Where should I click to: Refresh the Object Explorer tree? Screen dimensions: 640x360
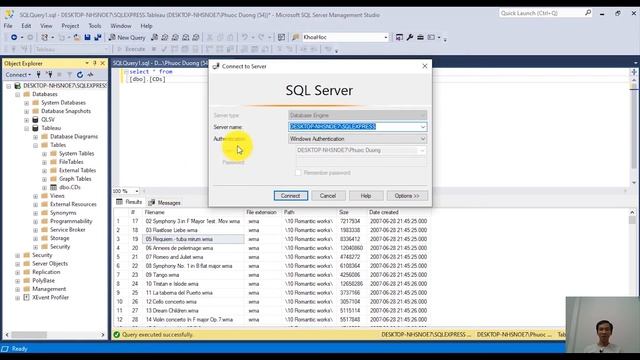[x=80, y=75]
